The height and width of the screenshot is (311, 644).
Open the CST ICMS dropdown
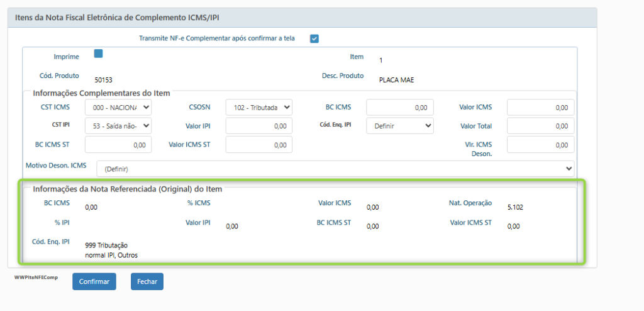[118, 108]
